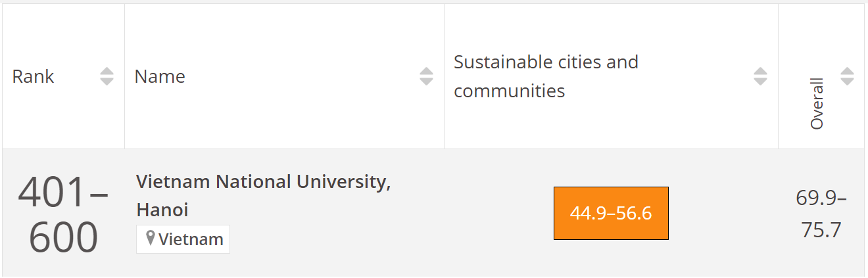The image size is (868, 278).
Task: Click the Rank column header label
Action: pyautogui.click(x=33, y=76)
